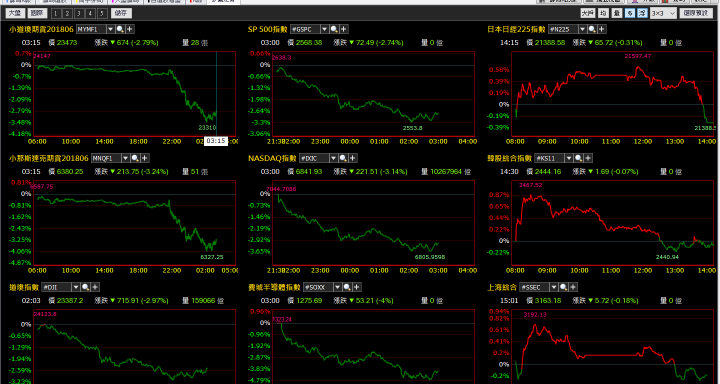Click SP 500 low label 2553.8
Image resolution: width=720 pixels, height=384 pixels.
click(412, 128)
